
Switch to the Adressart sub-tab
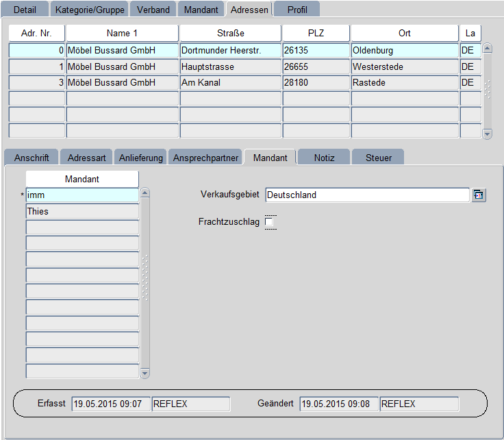[87, 158]
